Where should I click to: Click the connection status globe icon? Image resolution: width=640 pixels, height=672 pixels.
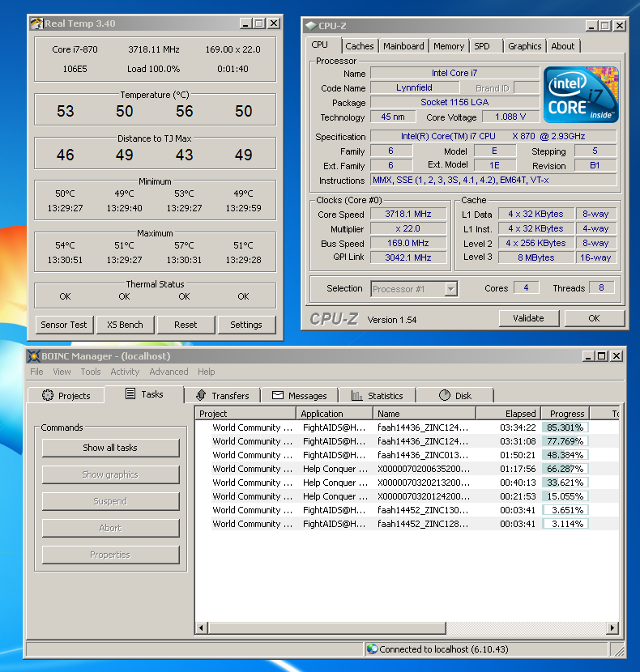(372, 649)
